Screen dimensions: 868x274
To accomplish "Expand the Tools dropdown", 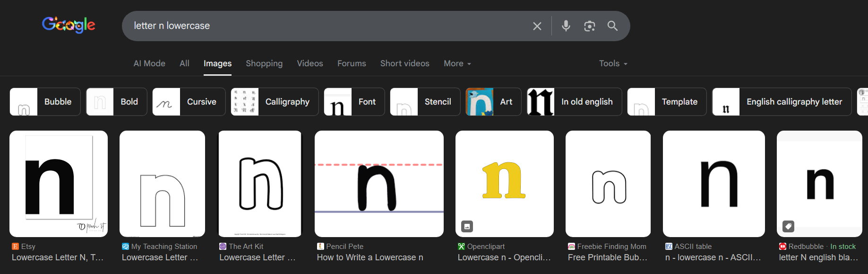I will [x=613, y=63].
